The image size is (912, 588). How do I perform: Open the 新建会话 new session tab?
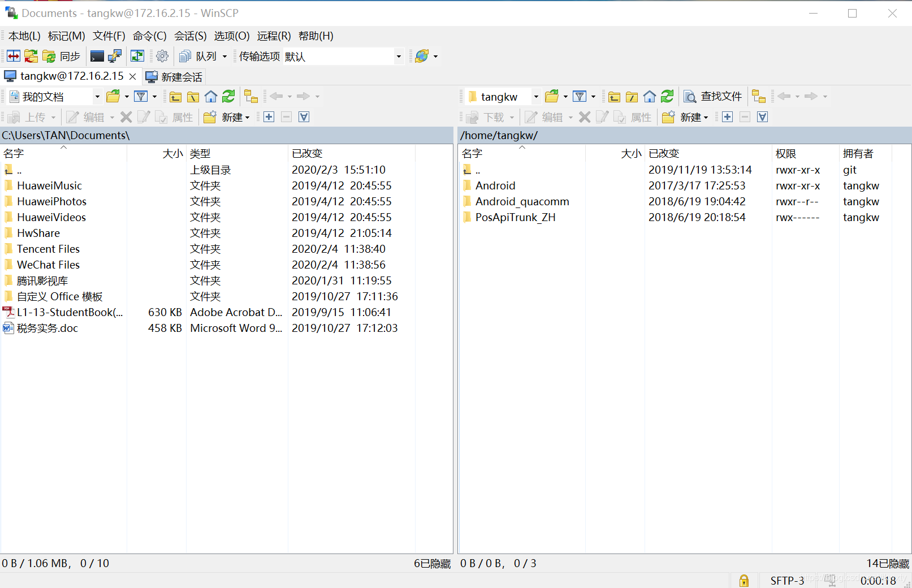point(174,77)
